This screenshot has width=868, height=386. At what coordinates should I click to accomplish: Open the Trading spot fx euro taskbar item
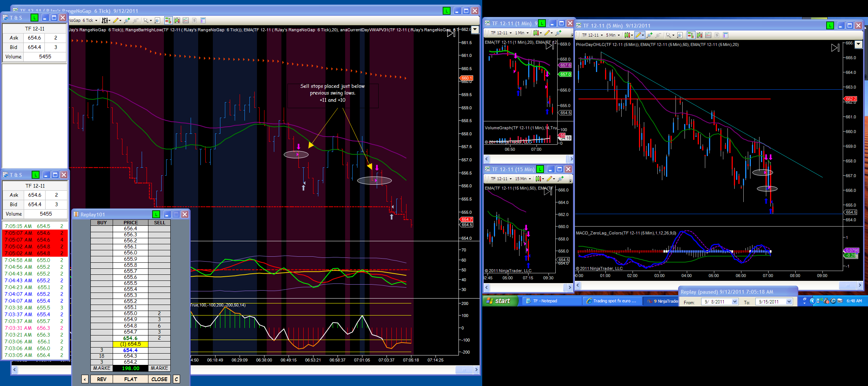point(611,301)
